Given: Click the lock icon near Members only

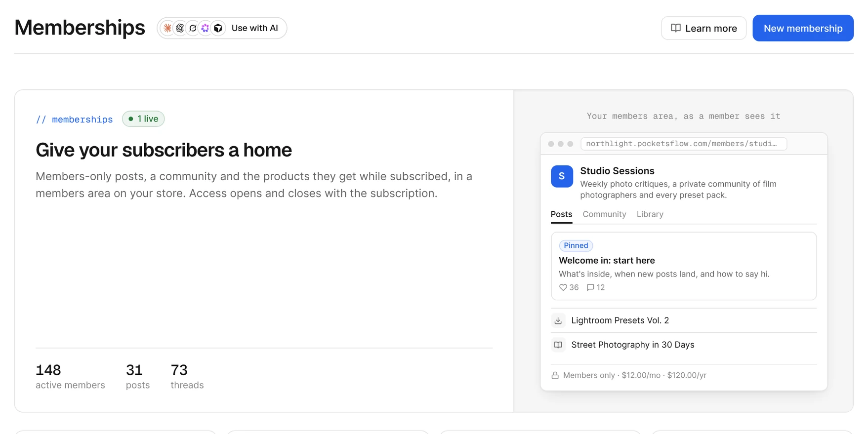Looking at the screenshot, I should (x=555, y=375).
